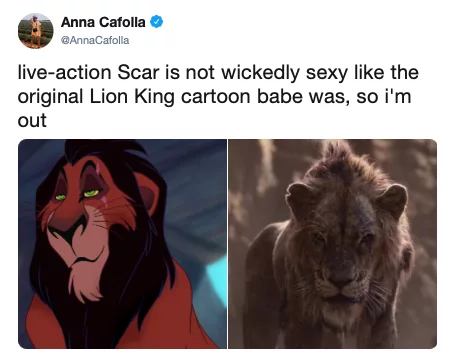The height and width of the screenshot is (360, 455).
Task: Click the word "babe" in the tweet
Action: point(279,96)
